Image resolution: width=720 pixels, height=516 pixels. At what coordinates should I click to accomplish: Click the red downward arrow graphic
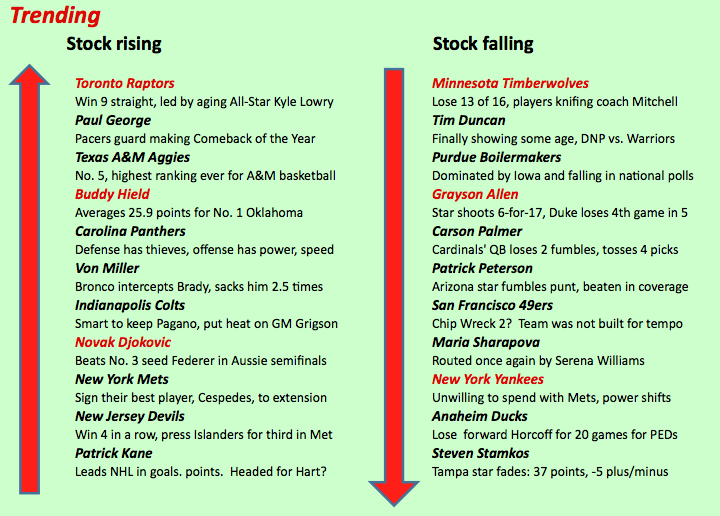394,287
